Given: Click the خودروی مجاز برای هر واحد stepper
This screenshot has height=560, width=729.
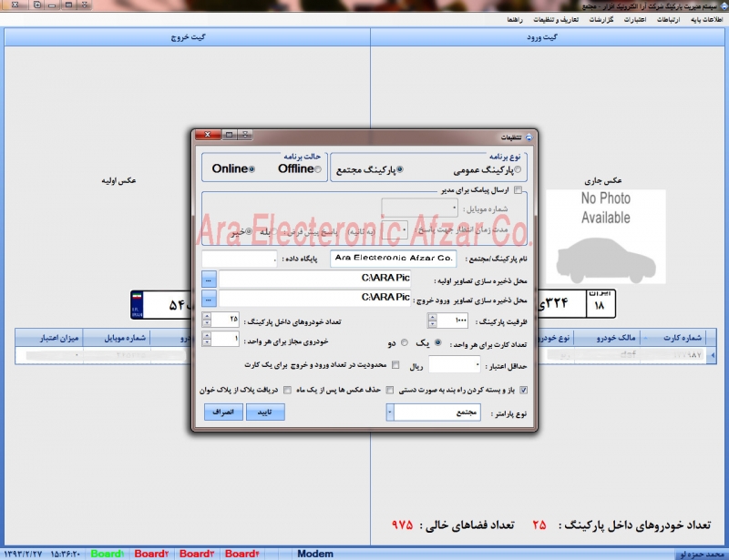Looking at the screenshot, I should tap(207, 339).
